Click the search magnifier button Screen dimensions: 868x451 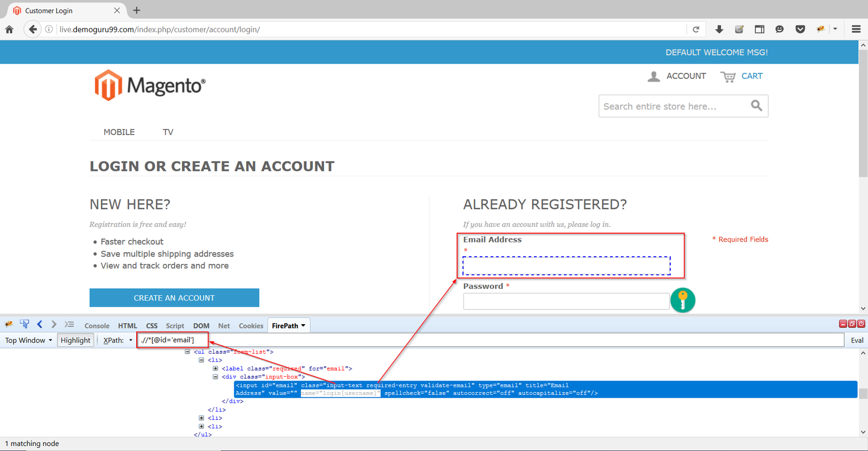(756, 106)
